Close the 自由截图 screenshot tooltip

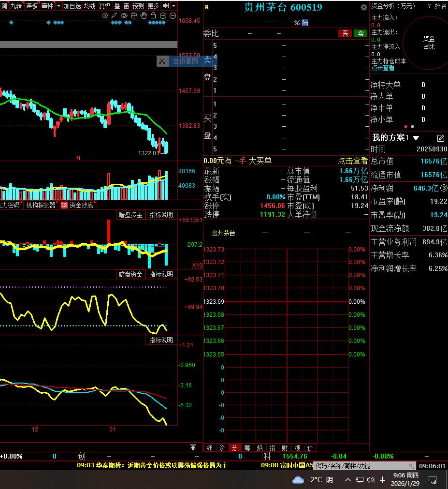coord(162,61)
